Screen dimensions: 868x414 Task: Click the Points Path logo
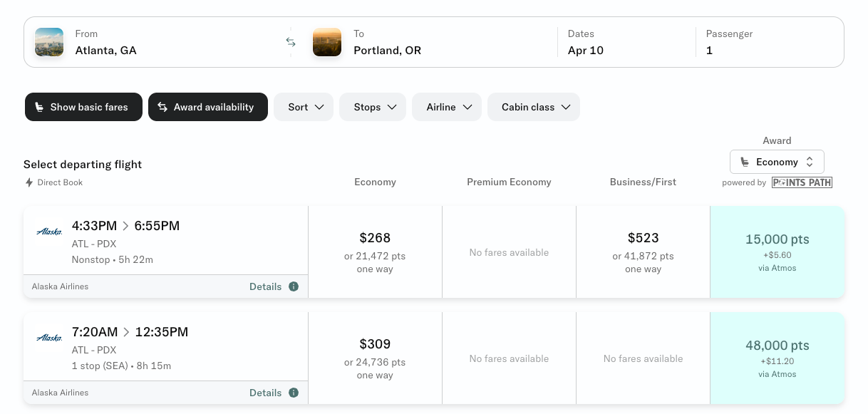pos(802,182)
